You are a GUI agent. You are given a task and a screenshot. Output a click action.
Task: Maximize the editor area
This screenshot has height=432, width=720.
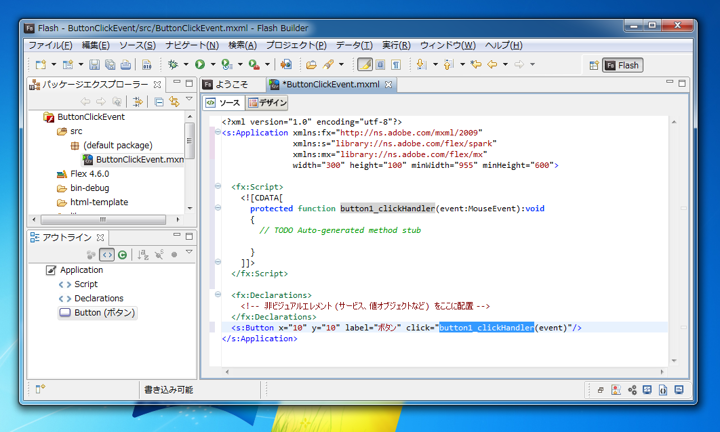(x=682, y=83)
